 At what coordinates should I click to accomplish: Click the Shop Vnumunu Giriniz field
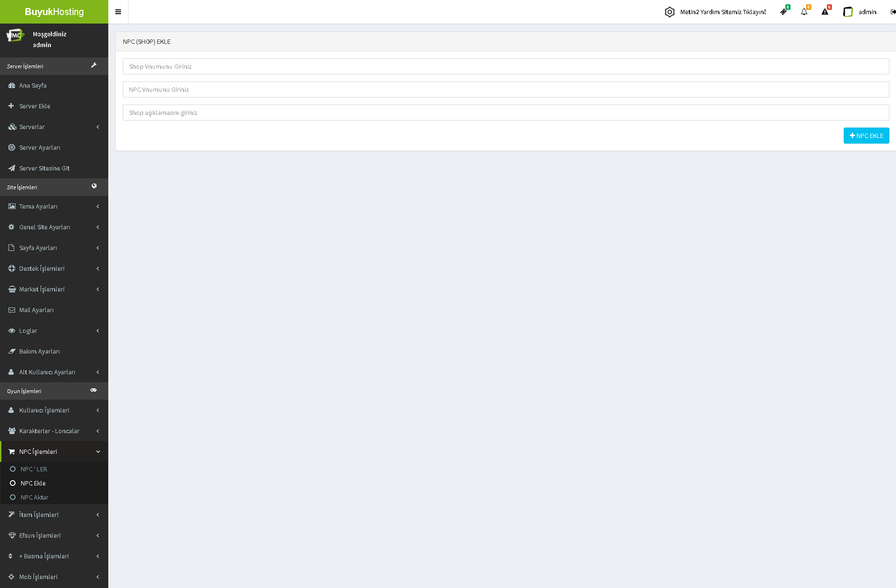coord(506,66)
